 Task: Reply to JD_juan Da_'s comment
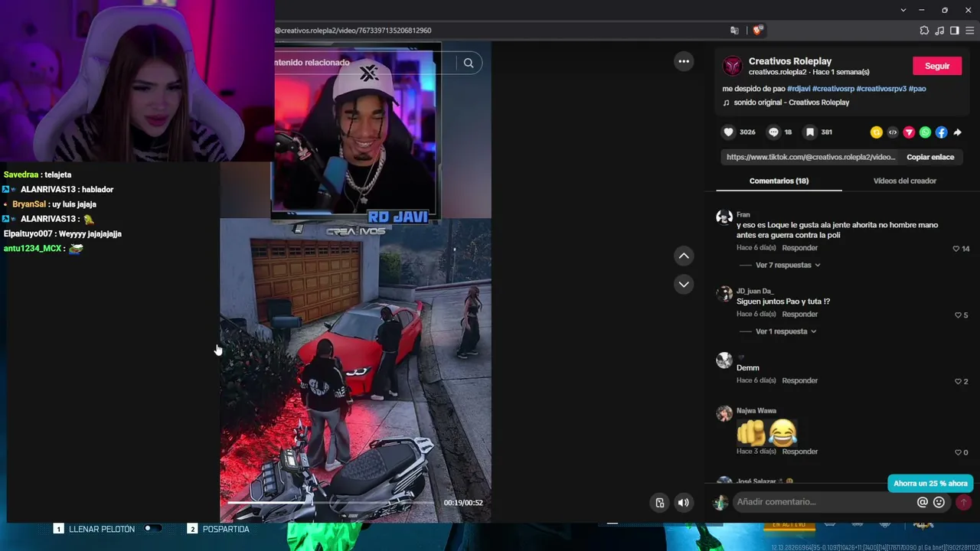(x=800, y=315)
